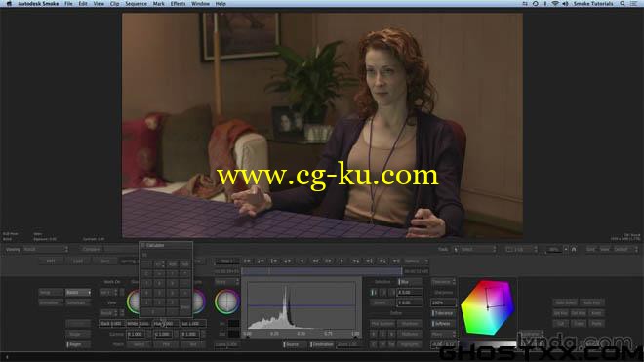Open the Sequence menu
The height and width of the screenshot is (362, 644).
click(136, 3)
